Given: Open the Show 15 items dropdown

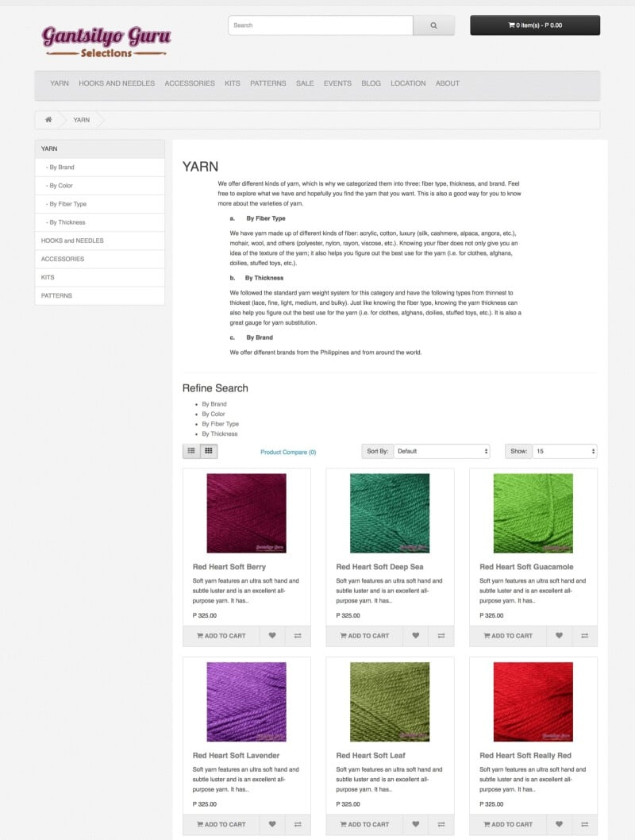Looking at the screenshot, I should pos(564,451).
